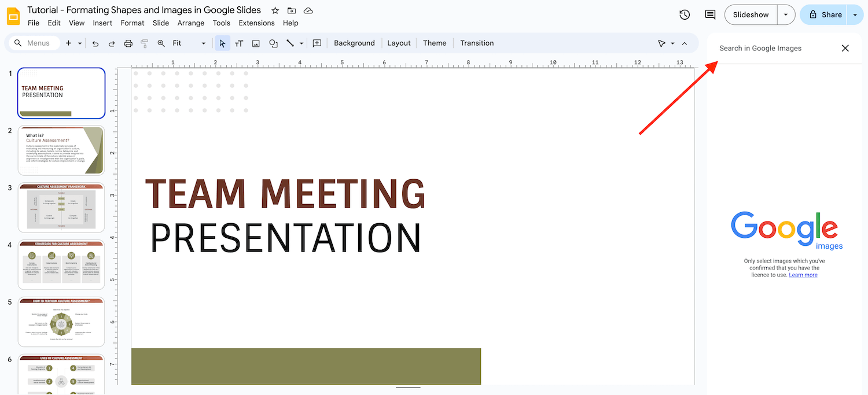Open the Extensions menu

pos(256,23)
